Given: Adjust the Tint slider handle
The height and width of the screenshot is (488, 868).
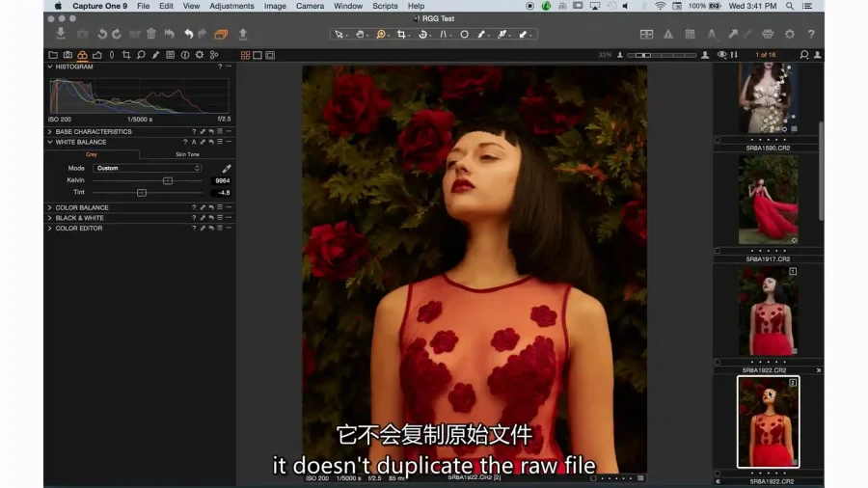Looking at the screenshot, I should click(142, 193).
